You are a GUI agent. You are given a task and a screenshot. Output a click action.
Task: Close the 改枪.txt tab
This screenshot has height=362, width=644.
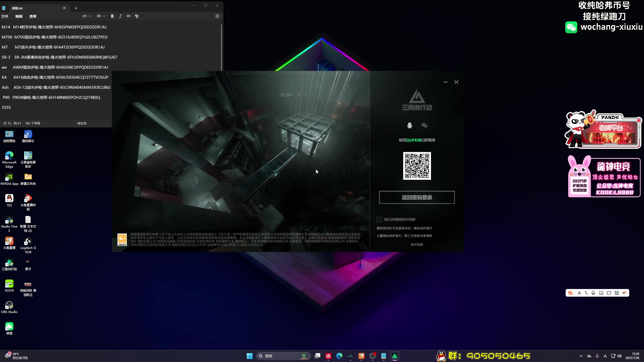[64, 8]
